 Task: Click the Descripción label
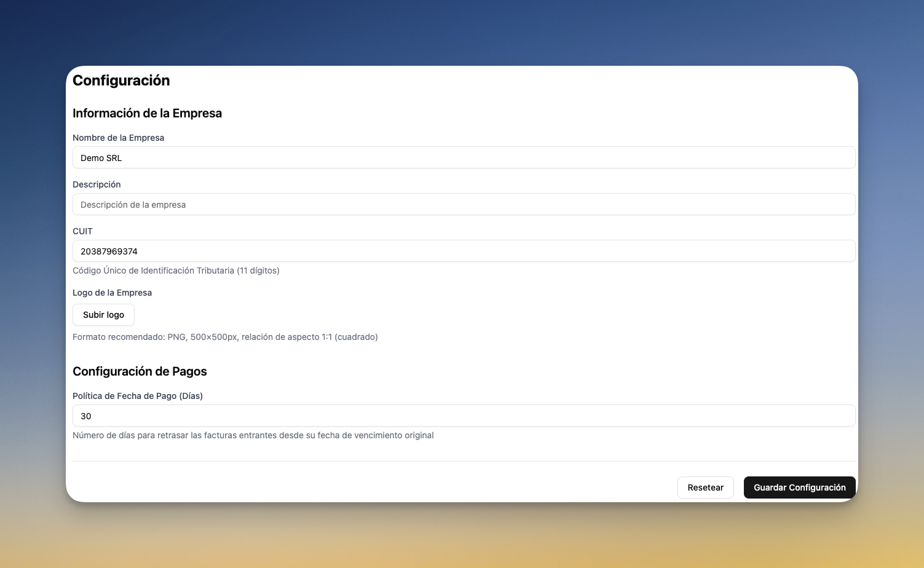pyautogui.click(x=97, y=184)
